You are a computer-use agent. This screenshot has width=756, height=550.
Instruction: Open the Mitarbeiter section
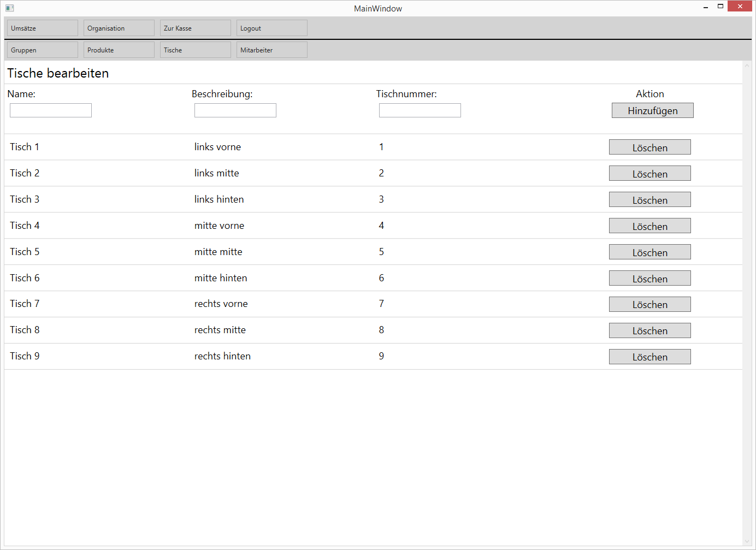click(x=271, y=50)
